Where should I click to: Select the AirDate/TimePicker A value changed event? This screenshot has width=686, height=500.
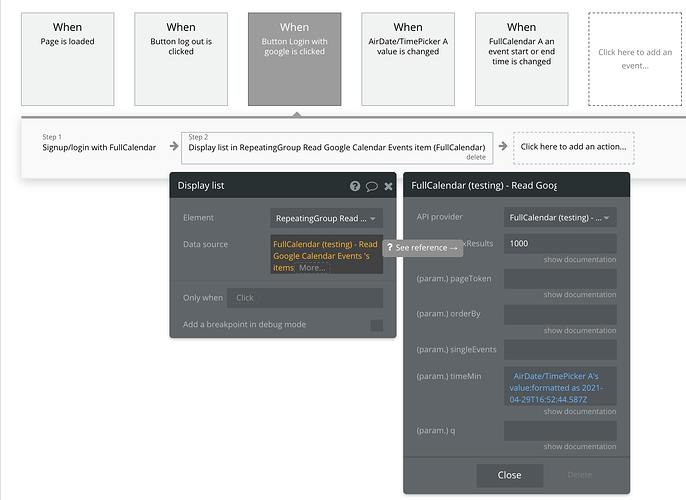tap(408, 59)
